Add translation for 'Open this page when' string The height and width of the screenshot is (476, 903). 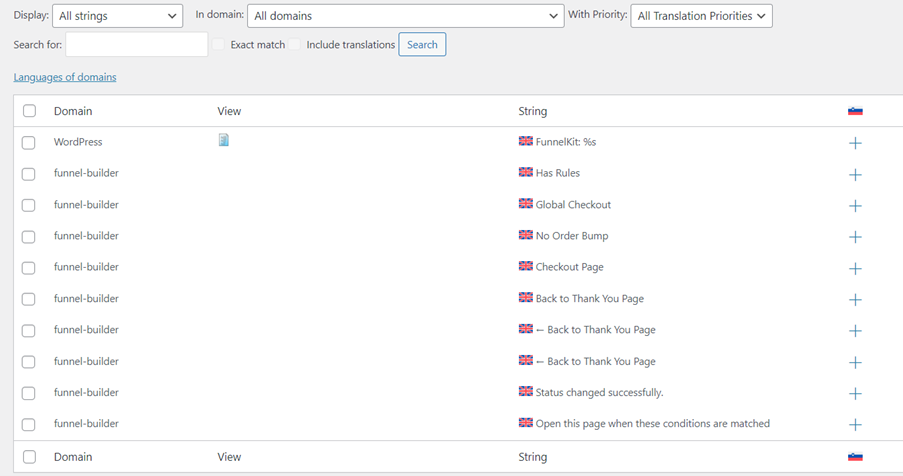(x=855, y=425)
